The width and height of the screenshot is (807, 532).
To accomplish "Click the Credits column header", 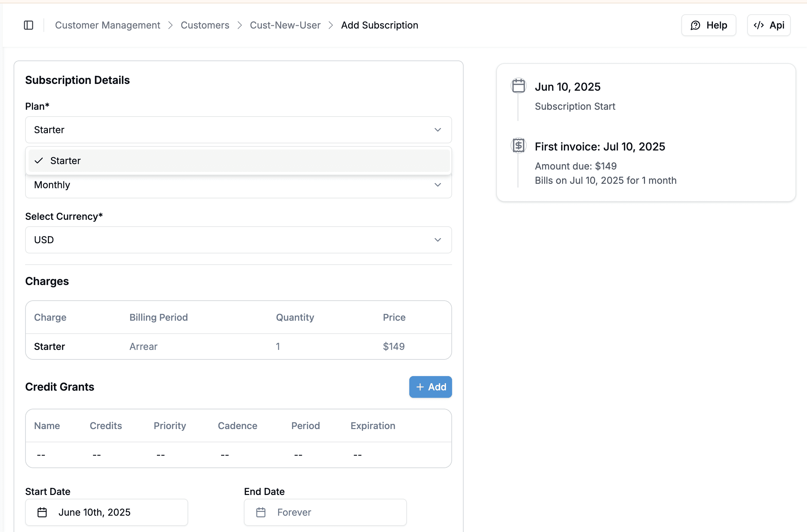I will coord(106,426).
